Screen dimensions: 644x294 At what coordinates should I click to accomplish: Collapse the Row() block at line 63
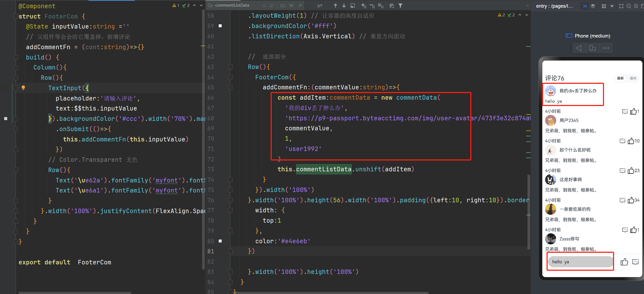230,67
